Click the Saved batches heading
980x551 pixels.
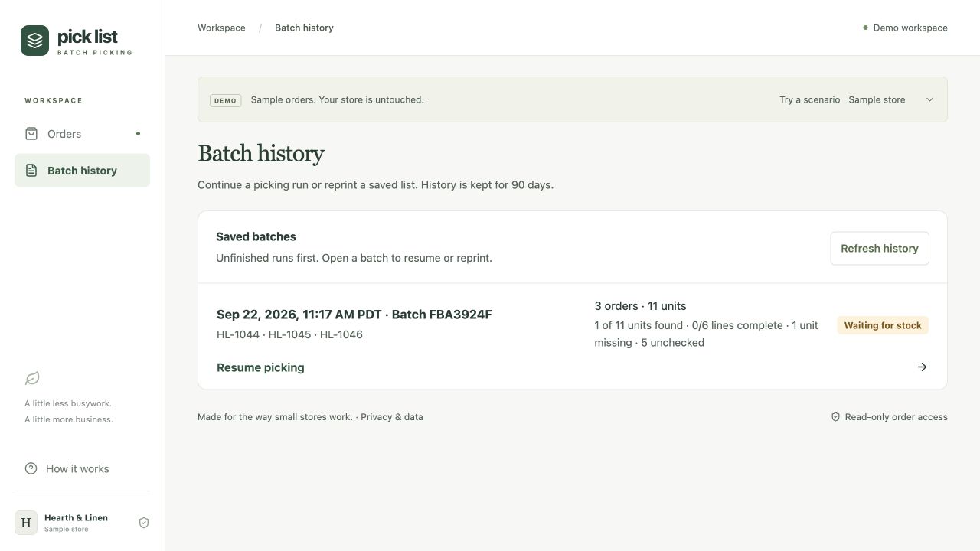click(256, 237)
